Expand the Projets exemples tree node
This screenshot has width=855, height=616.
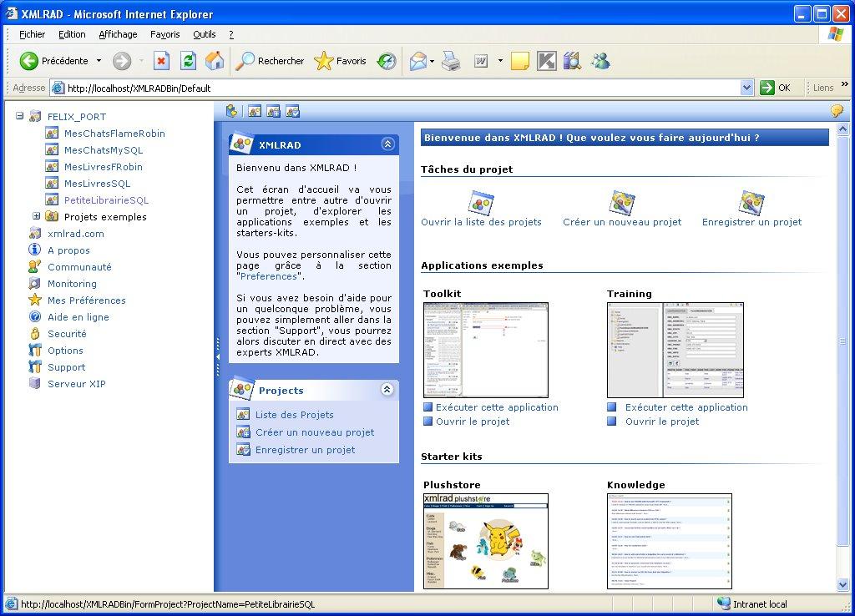(x=37, y=217)
